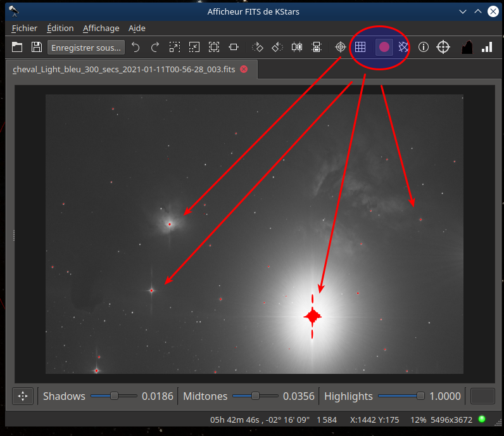Maximize the FITS viewer window
The width and height of the screenshot is (504, 436).
point(478,11)
